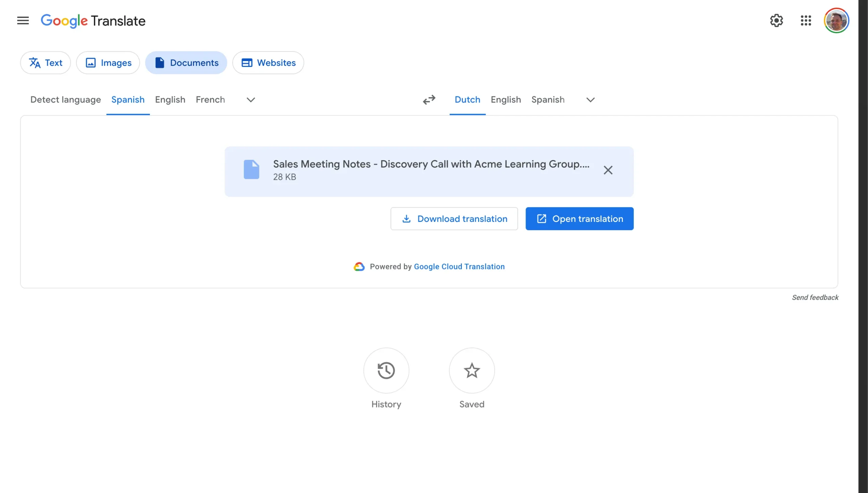868x493 pixels.
Task: Choose Detect language as source
Action: coord(65,100)
